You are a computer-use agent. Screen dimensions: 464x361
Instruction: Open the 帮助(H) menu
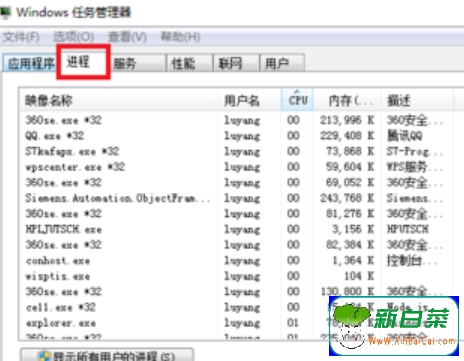pos(180,37)
